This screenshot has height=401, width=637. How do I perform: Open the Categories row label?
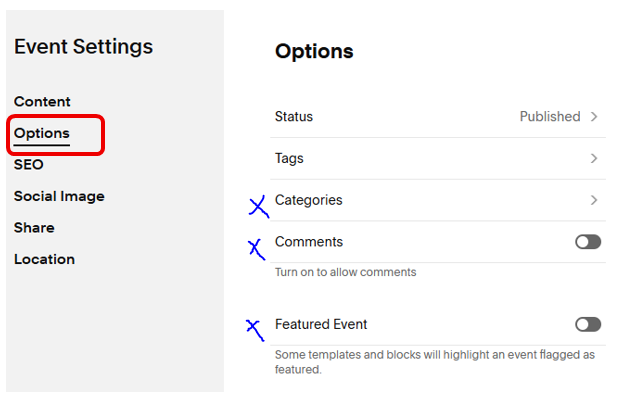[x=308, y=200]
